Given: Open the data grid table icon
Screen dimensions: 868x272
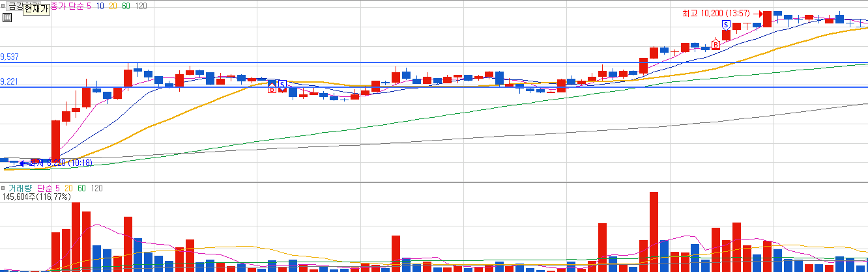Looking at the screenshot, I should [7, 18].
